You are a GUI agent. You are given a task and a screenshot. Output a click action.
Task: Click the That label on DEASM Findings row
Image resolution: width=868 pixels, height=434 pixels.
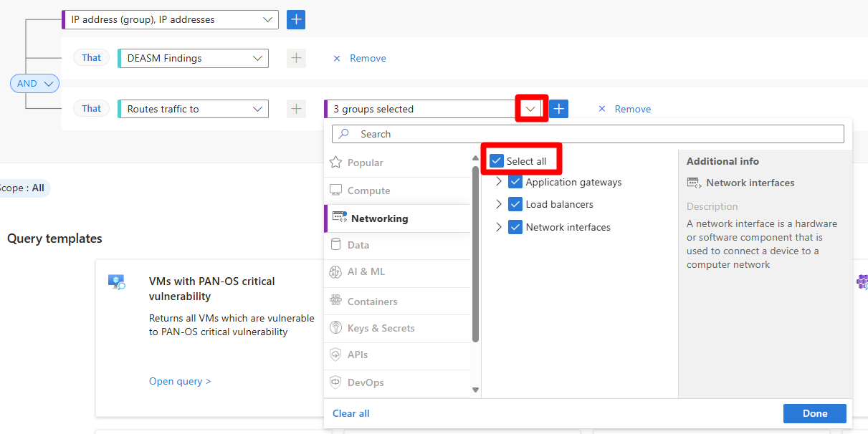[91, 58]
